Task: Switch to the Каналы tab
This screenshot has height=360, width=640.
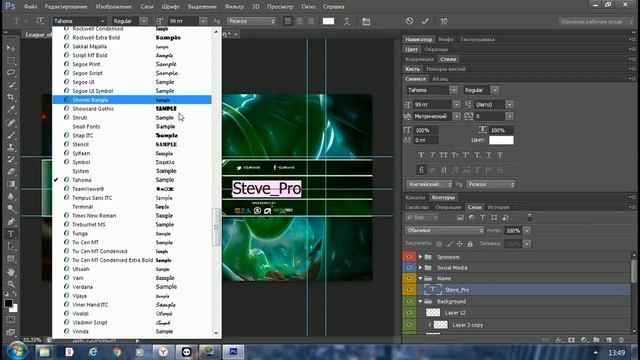Action: click(415, 198)
